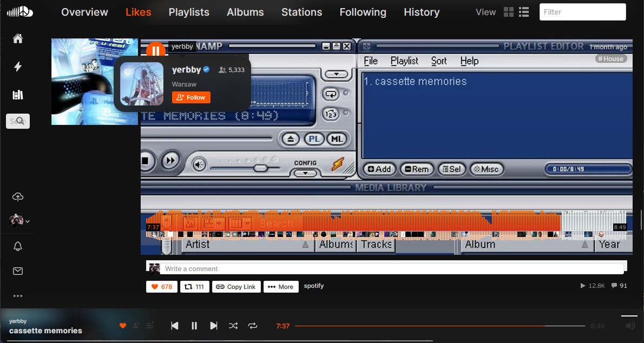The image size is (644, 343).
Task: Switch to the History tab
Action: coord(422,12)
